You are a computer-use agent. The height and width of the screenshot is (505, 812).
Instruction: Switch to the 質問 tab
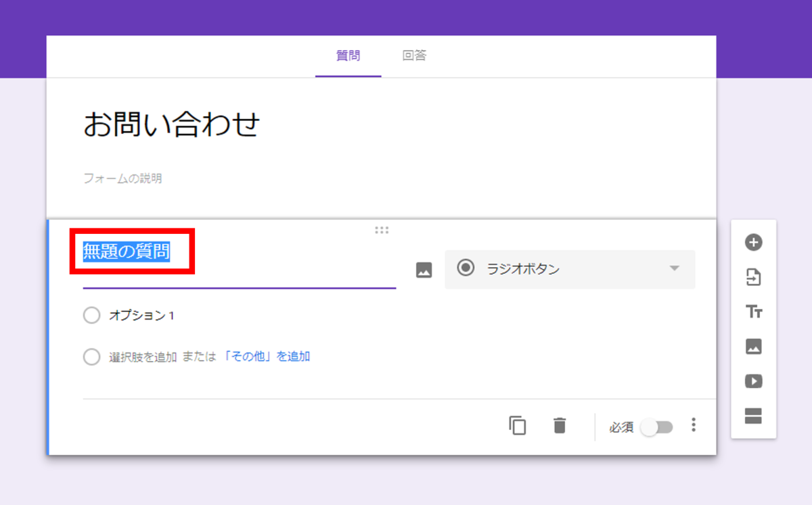[348, 56]
